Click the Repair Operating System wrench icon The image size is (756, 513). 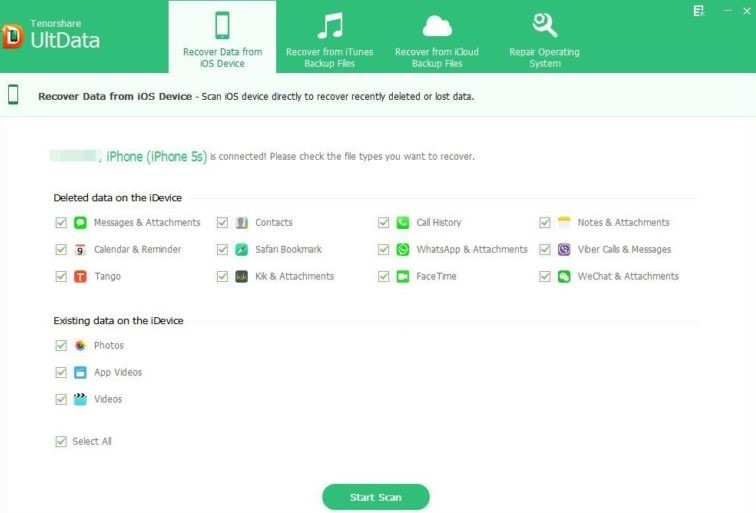click(545, 26)
